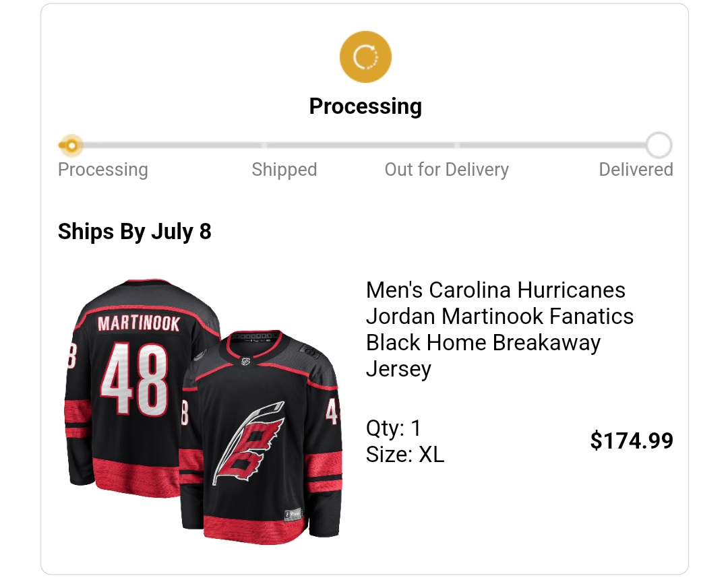The width and height of the screenshot is (728, 588).
Task: Select the Out for Delivery tick mark
Action: point(456,145)
